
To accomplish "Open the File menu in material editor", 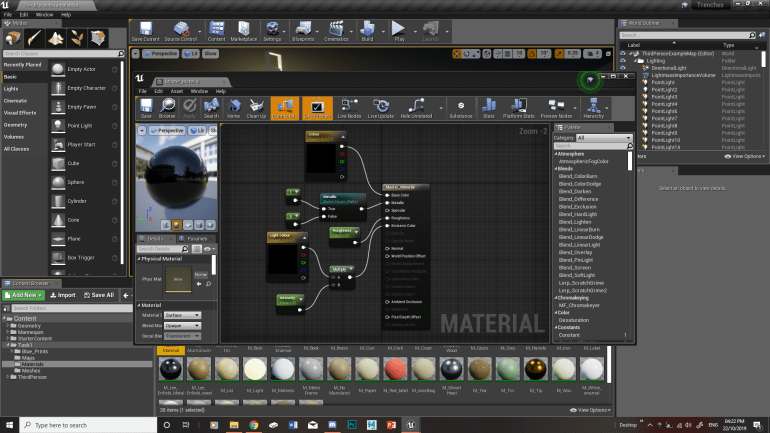I will click(x=142, y=91).
